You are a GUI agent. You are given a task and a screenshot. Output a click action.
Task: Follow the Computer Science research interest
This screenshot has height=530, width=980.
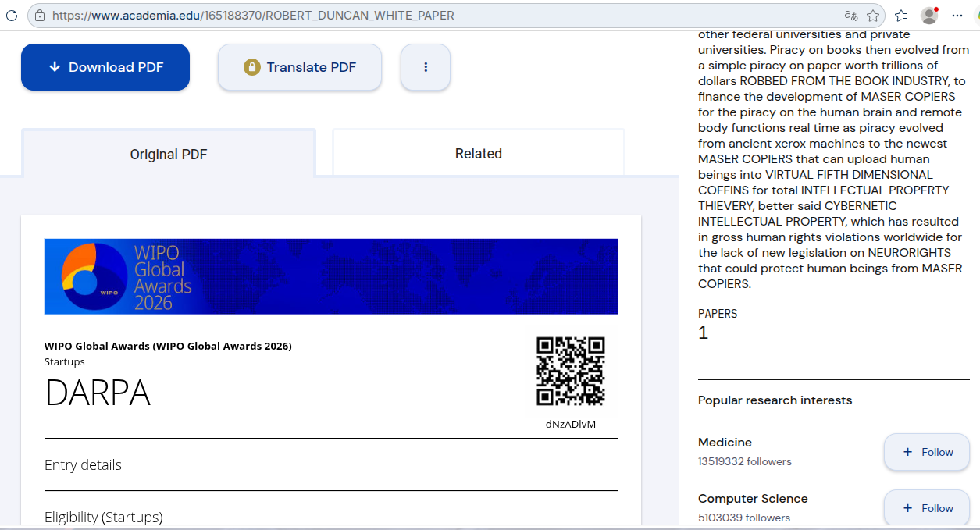pyautogui.click(x=927, y=508)
